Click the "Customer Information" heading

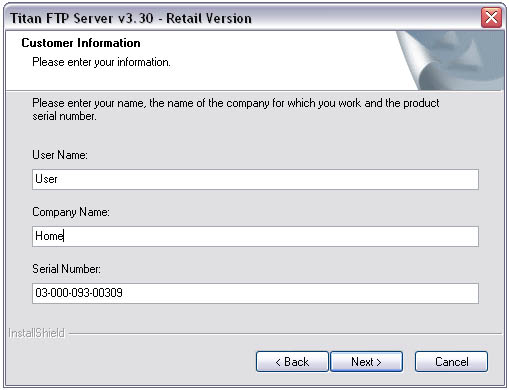pyautogui.click(x=81, y=43)
